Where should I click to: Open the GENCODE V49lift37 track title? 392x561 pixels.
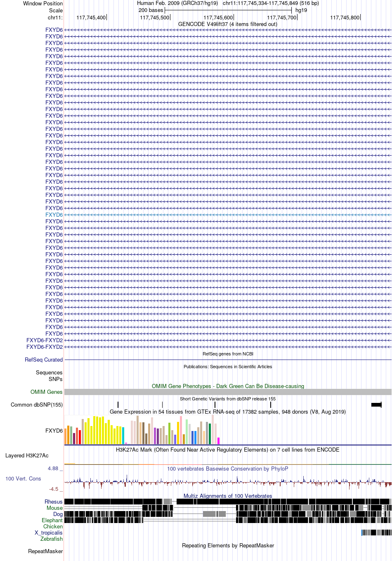(x=228, y=24)
